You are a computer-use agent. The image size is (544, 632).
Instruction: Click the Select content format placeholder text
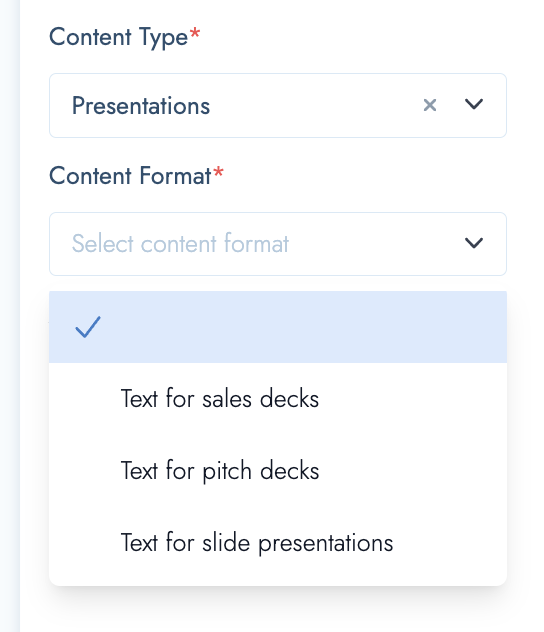coord(180,243)
